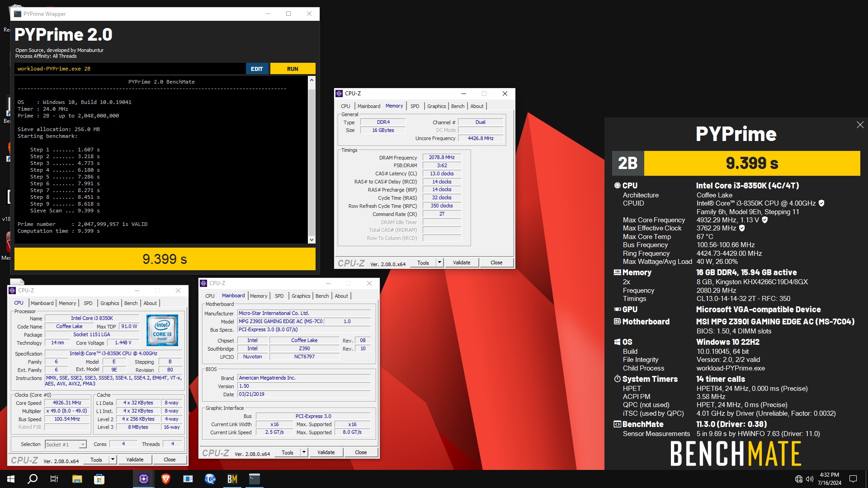Switch to CPU-Z purple chip taskbar icon
The image size is (868, 488).
(144, 479)
